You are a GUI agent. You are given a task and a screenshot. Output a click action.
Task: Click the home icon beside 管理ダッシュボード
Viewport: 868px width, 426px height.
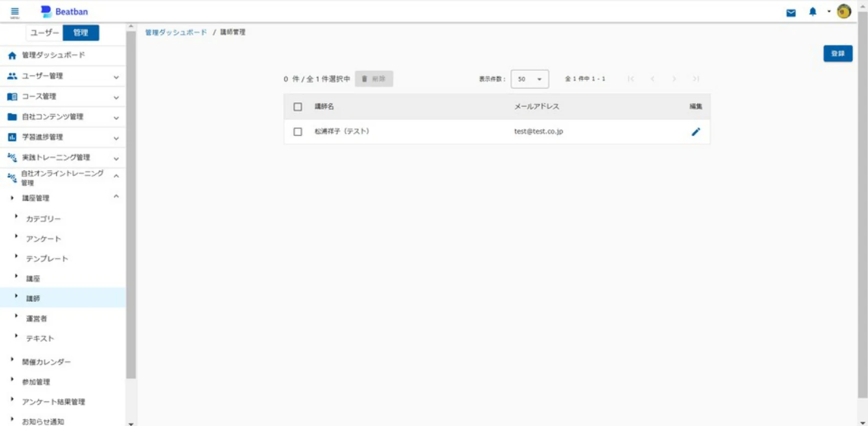click(12, 55)
